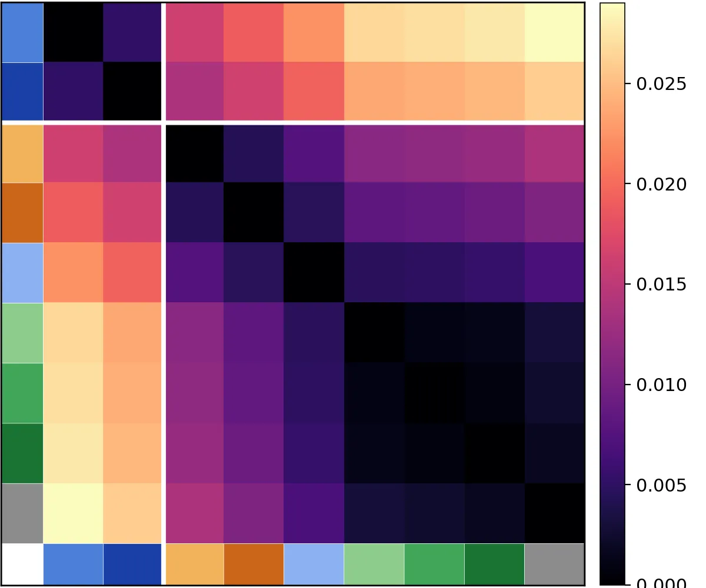Image resolution: width=706 pixels, height=588 pixels.
Task: Click the light blue swatch in the left column
Action: 22,273
